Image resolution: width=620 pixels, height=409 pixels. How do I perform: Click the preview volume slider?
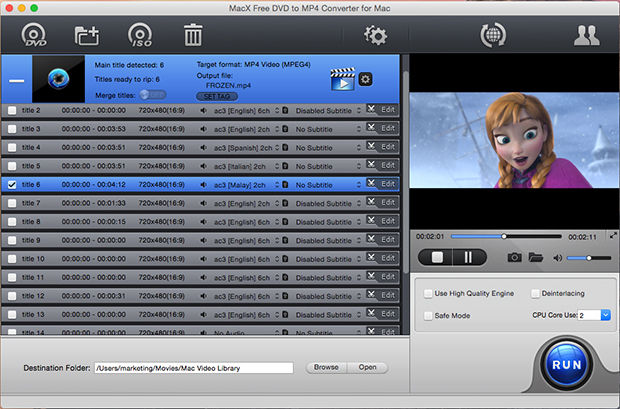pyautogui.click(x=589, y=258)
